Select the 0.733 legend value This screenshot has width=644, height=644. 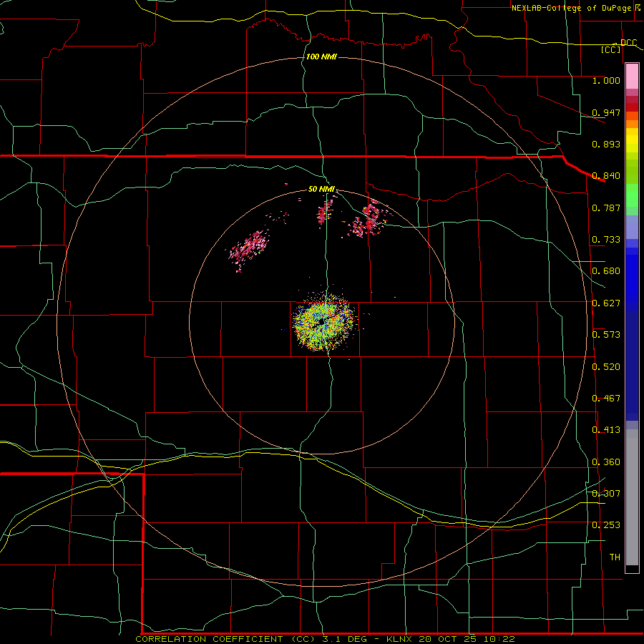click(606, 240)
